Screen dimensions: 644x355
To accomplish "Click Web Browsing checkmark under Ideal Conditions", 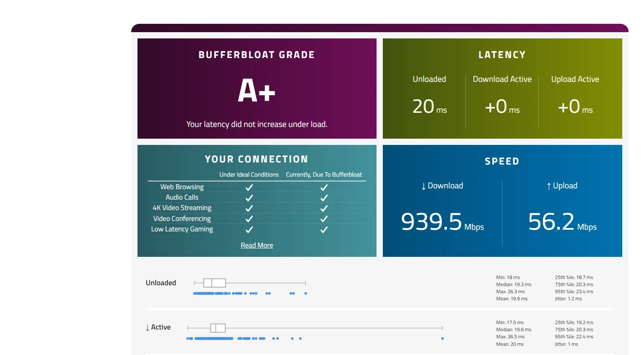I will pyautogui.click(x=249, y=188).
